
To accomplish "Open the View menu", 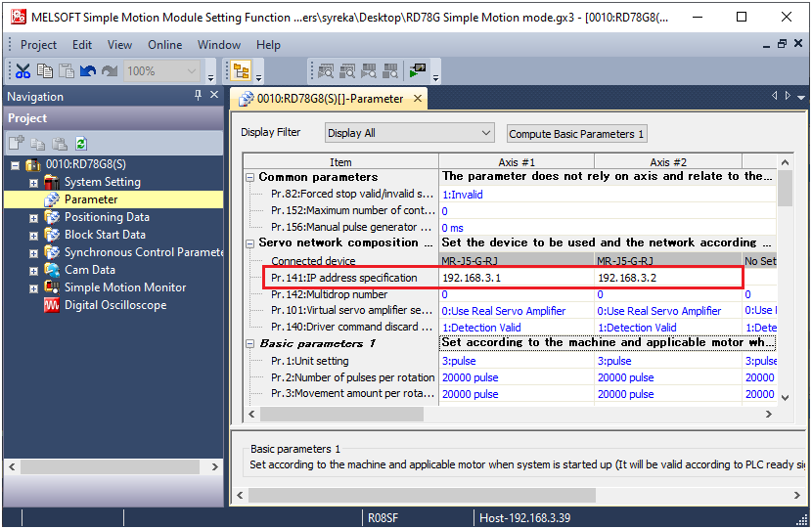I will (x=119, y=45).
